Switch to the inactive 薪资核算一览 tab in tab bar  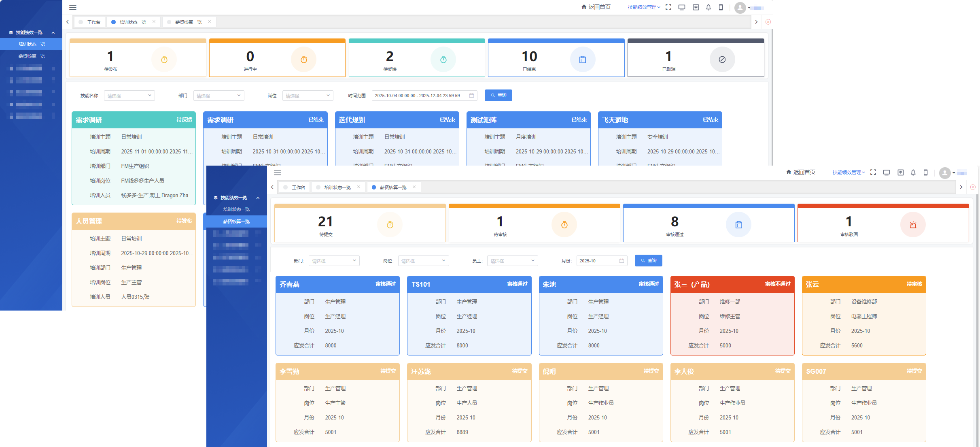coord(188,22)
